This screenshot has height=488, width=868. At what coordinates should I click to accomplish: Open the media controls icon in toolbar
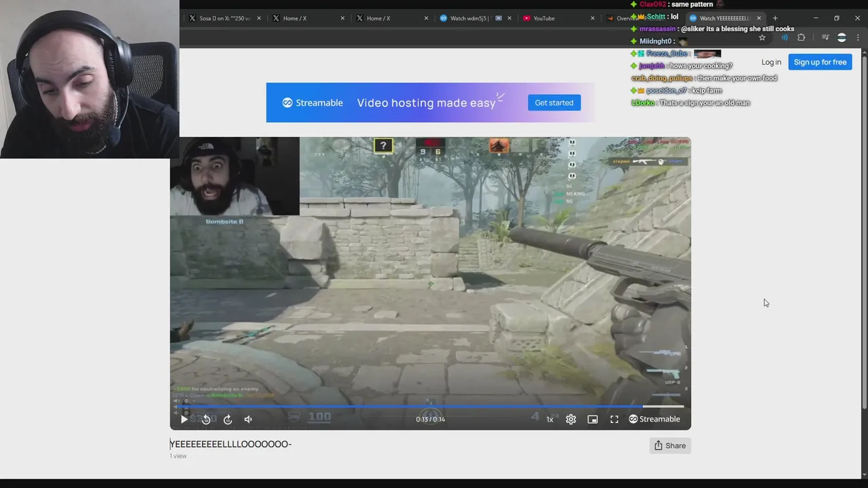click(825, 38)
